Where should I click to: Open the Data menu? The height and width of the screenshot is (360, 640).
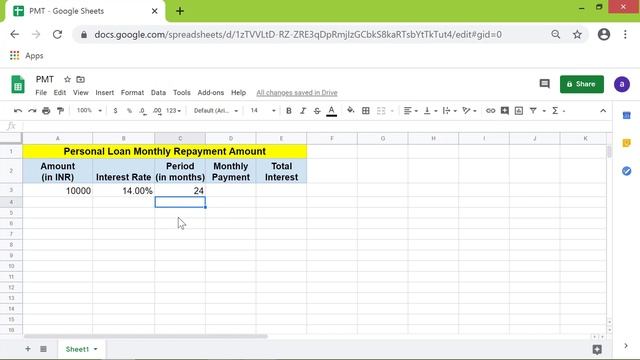tap(158, 93)
